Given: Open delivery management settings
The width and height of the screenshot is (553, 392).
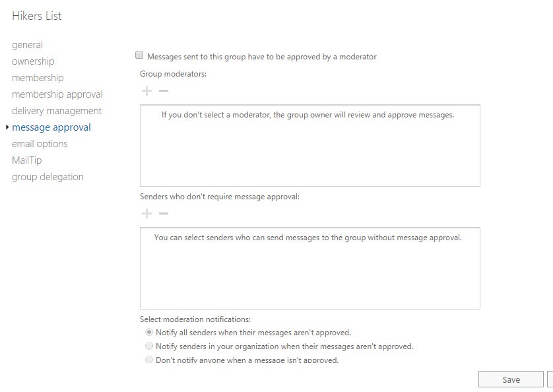Looking at the screenshot, I should 56,110.
